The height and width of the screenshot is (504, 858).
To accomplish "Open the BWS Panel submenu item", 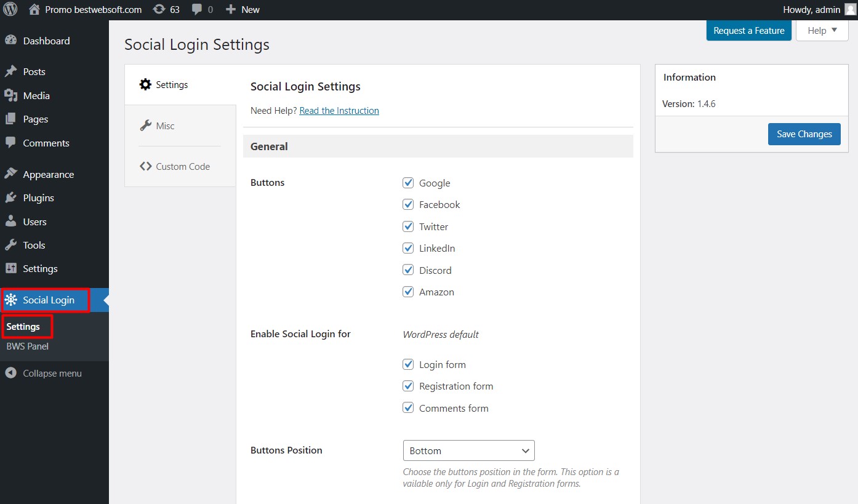I will 28,346.
